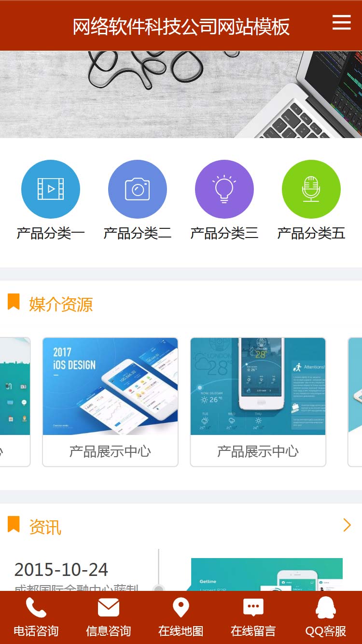Click the 媒介资源 section heading

click(61, 305)
